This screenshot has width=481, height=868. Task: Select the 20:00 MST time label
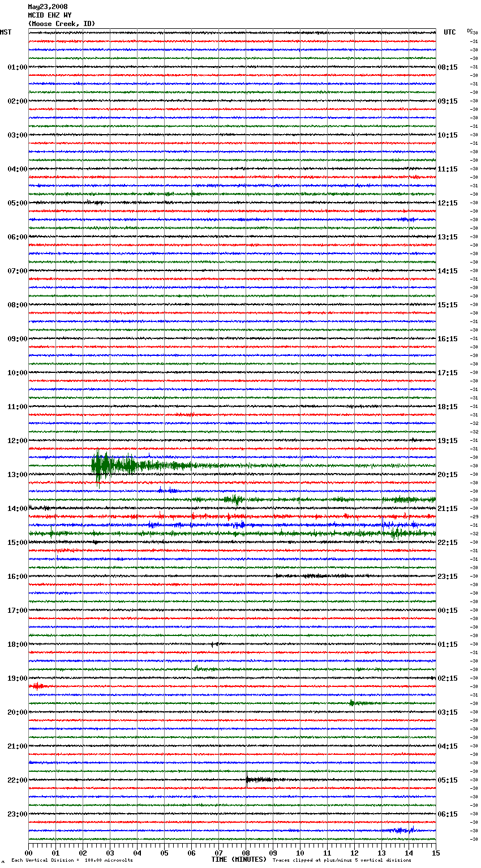18,712
